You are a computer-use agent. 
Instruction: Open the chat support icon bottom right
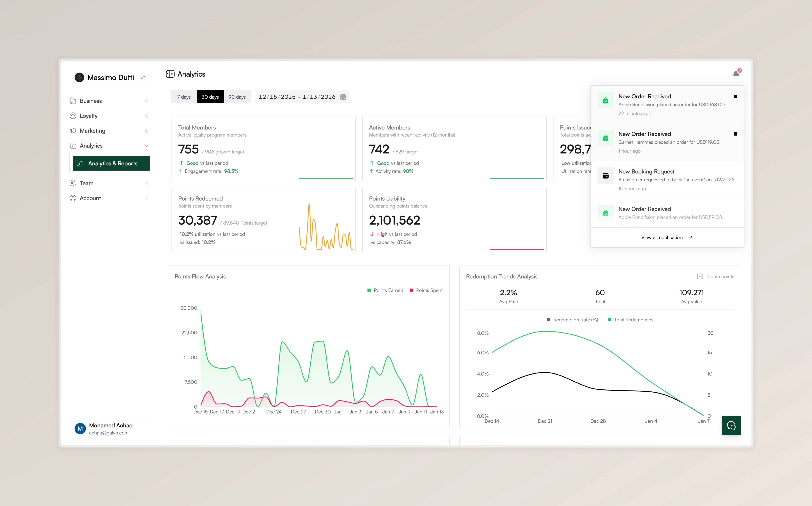pos(731,425)
